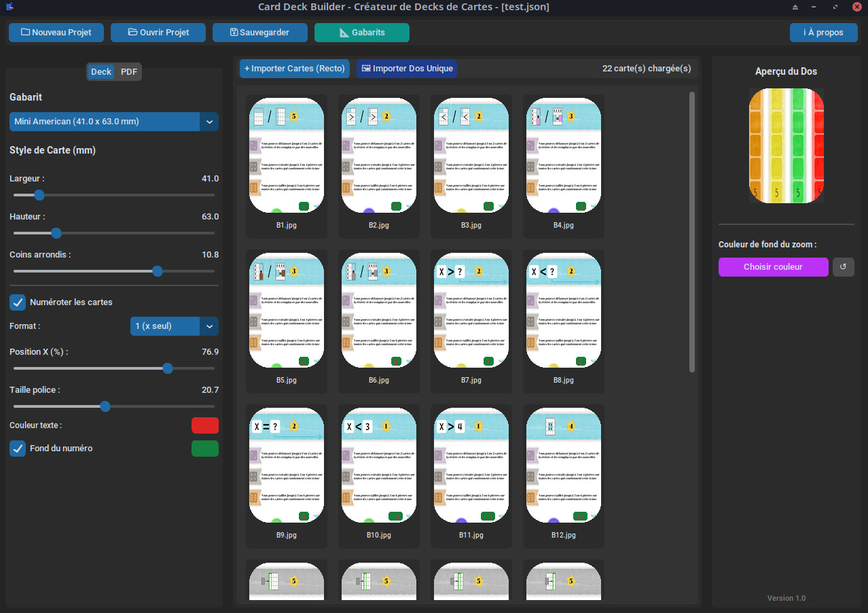The width and height of the screenshot is (868, 613).
Task: Open the Gabarits templates button
Action: pyautogui.click(x=362, y=33)
